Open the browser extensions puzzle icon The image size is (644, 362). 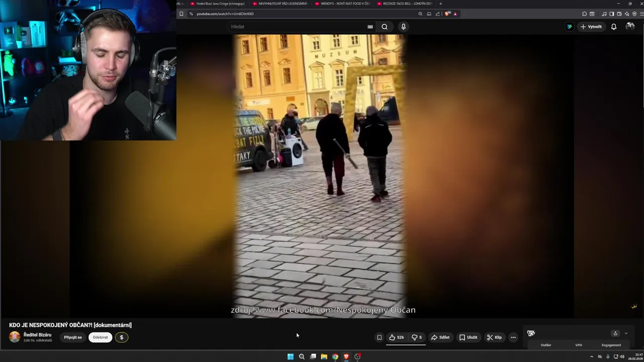(x=584, y=14)
